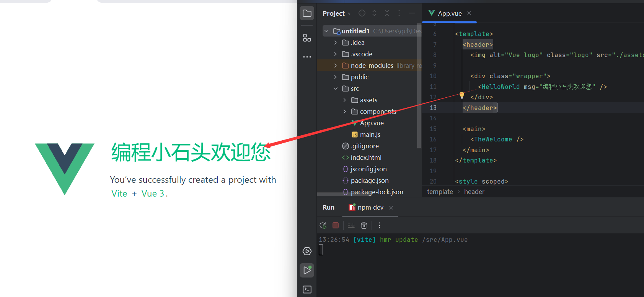Collapse the src folder
The width and height of the screenshot is (644, 297).
coord(336,89)
